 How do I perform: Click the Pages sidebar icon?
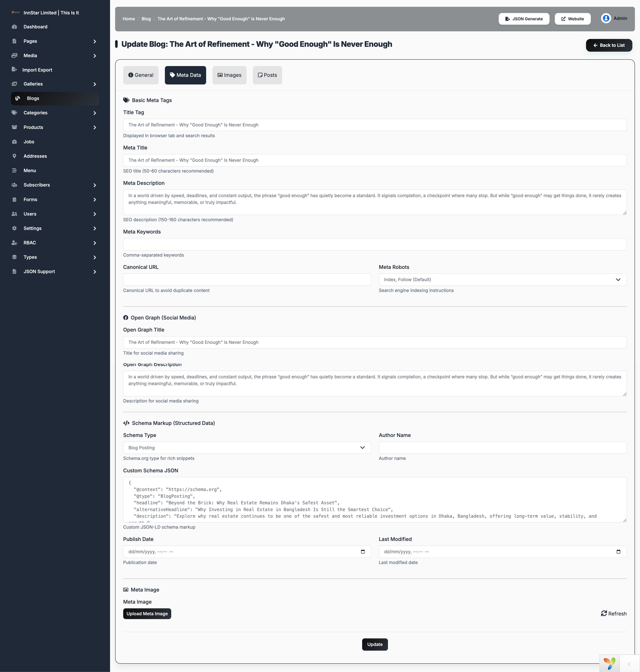[x=14, y=41]
